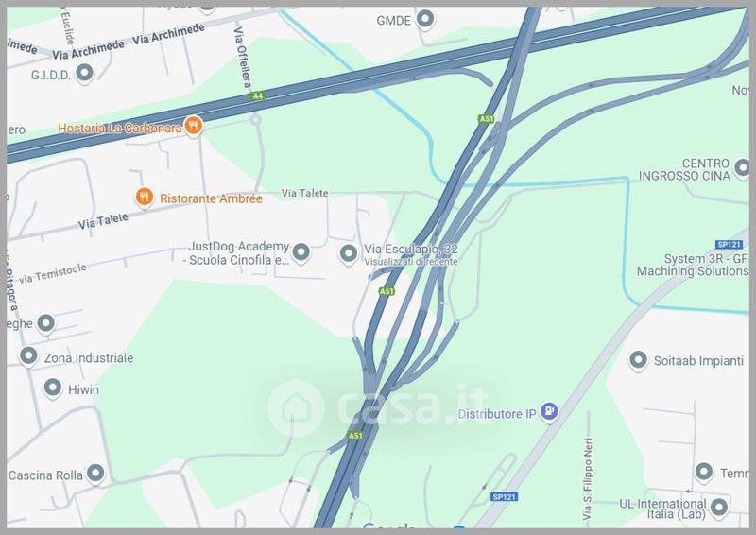Open the System 3R - GF Machining Solutions label
This screenshot has height=535, width=756.
693,265
